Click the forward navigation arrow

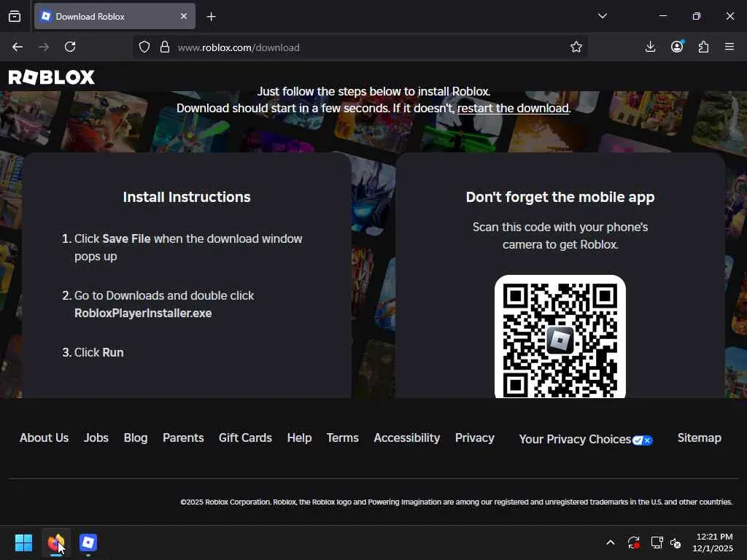44,47
